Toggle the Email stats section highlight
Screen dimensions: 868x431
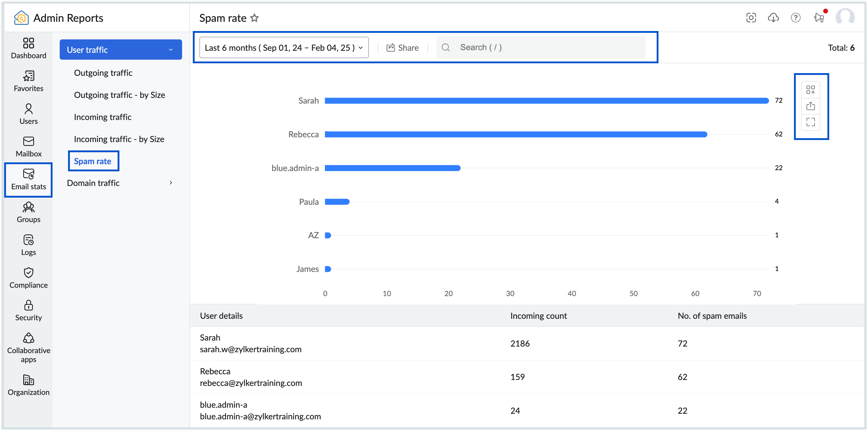click(28, 180)
